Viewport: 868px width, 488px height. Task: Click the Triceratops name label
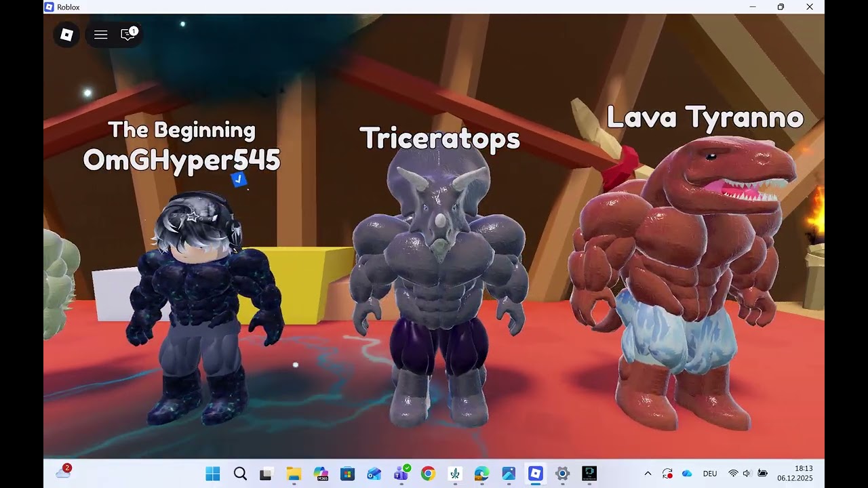click(439, 138)
